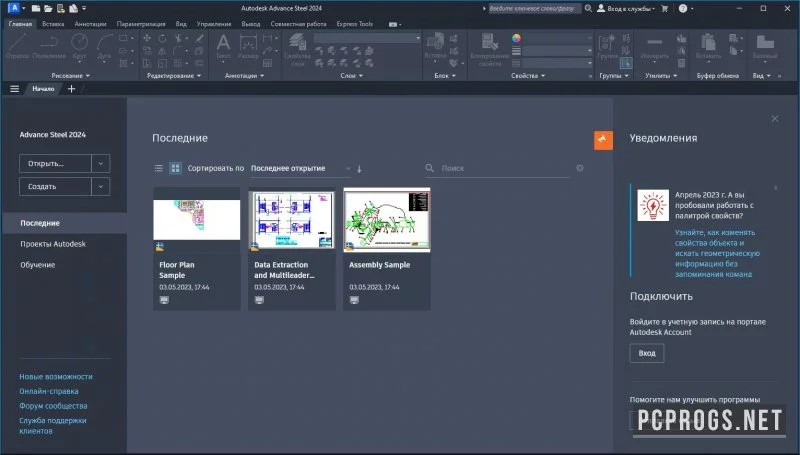This screenshot has width=800, height=455.
Task: Expand the Редактирование panel
Action: click(174, 75)
